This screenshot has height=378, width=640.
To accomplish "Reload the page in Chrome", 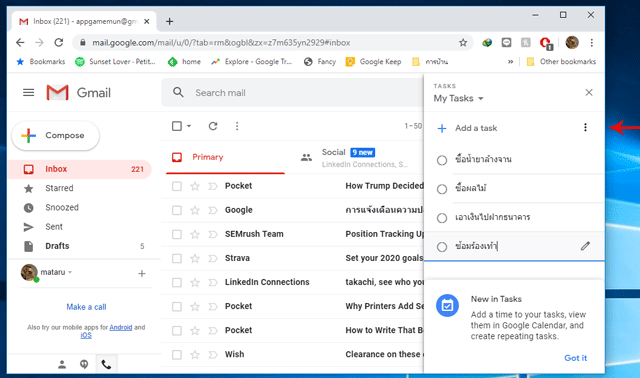I will pos(59,42).
